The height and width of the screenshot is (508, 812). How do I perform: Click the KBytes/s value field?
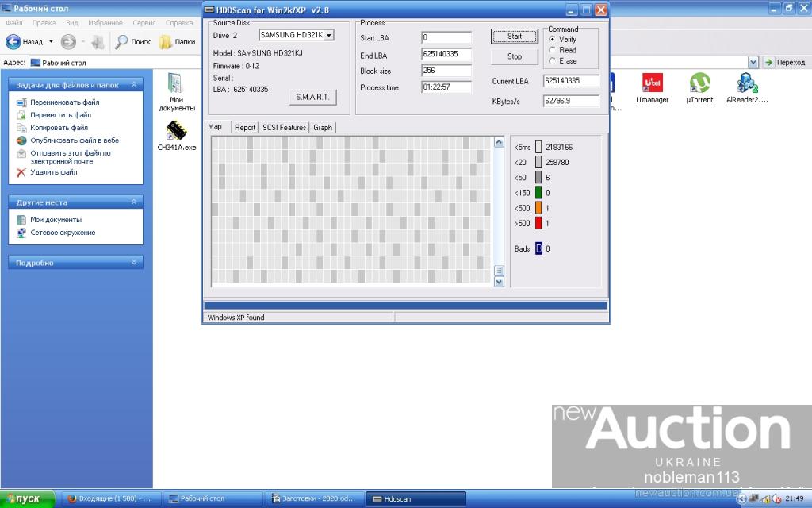(571, 101)
